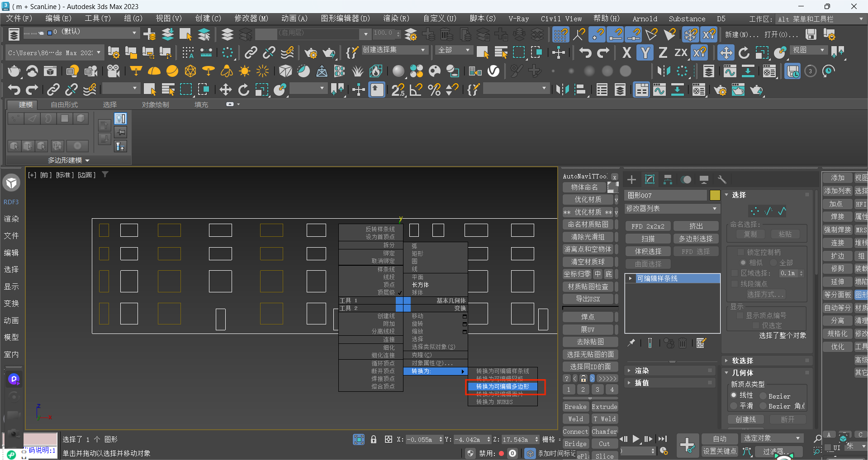
Task: Open the 渲染(R) menu
Action: tap(396, 19)
